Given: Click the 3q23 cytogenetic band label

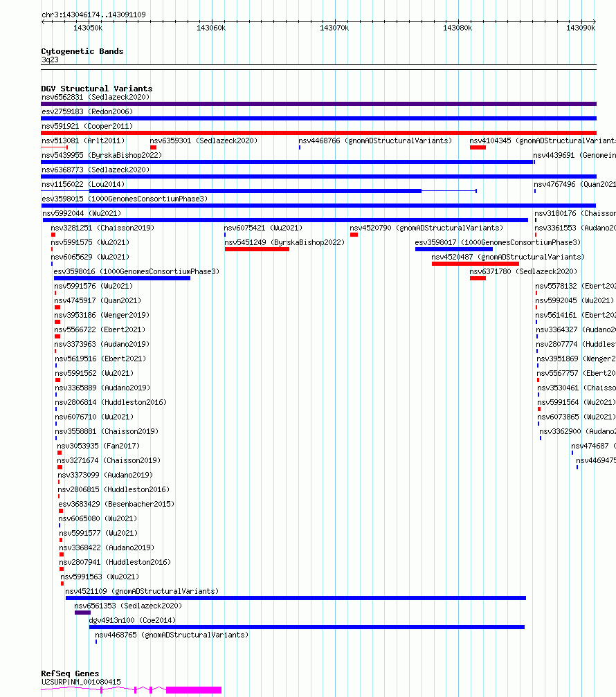Looking at the screenshot, I should [x=50, y=60].
